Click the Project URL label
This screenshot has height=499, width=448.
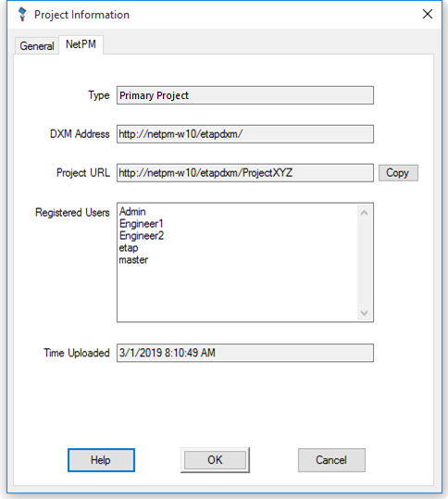(x=83, y=173)
